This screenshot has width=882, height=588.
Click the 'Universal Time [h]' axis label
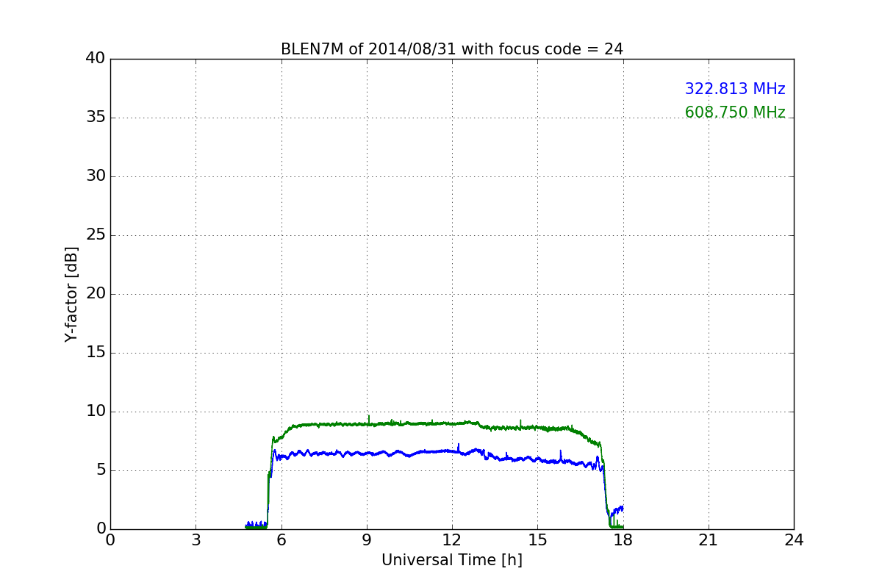[452, 560]
